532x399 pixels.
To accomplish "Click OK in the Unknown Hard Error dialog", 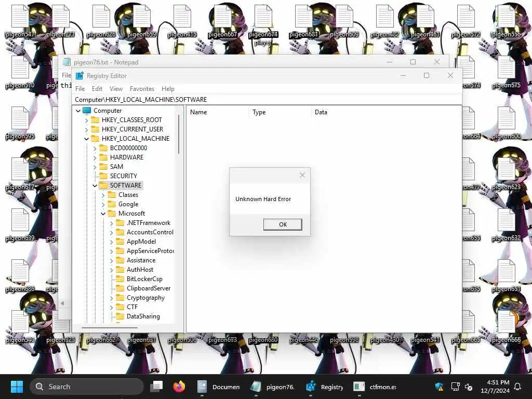I will 283,224.
